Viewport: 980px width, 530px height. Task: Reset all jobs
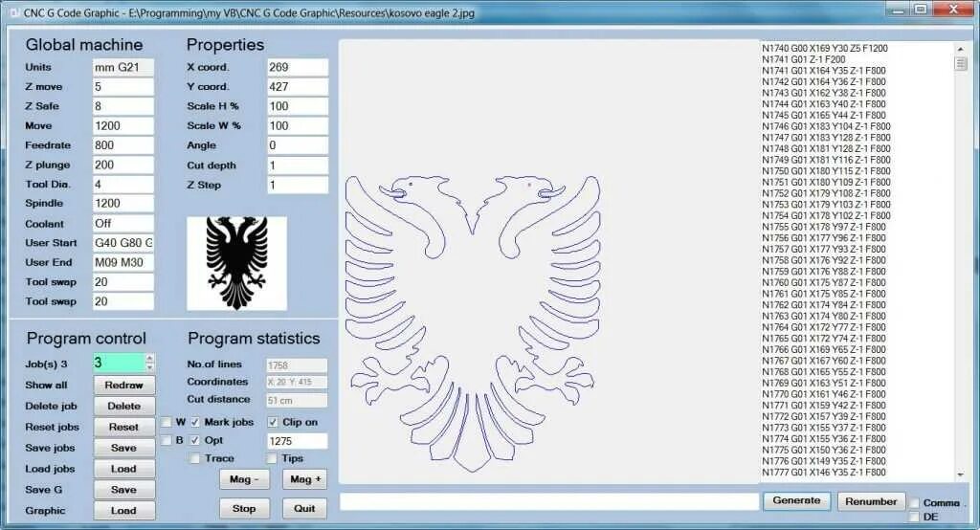123,427
